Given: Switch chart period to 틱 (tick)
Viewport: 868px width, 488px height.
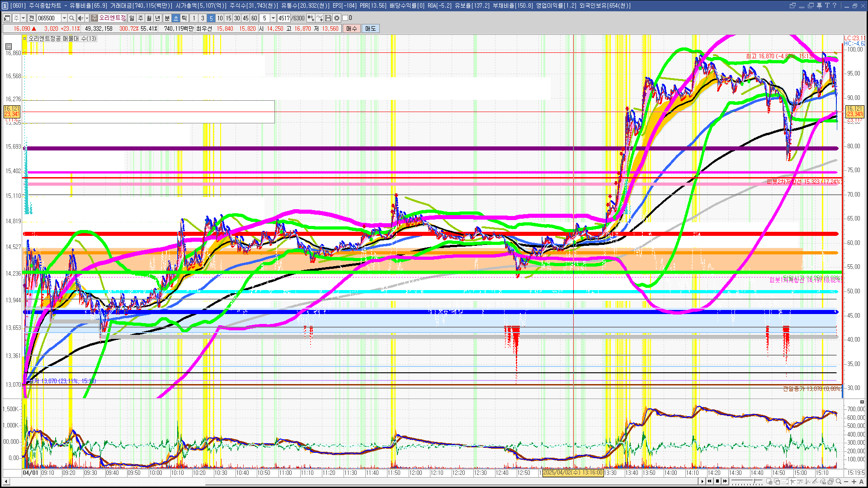Looking at the screenshot, I should click(x=184, y=18).
